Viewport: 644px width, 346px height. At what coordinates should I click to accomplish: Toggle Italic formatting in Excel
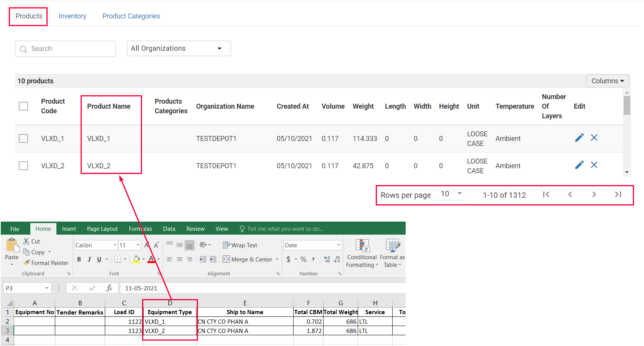(89, 259)
